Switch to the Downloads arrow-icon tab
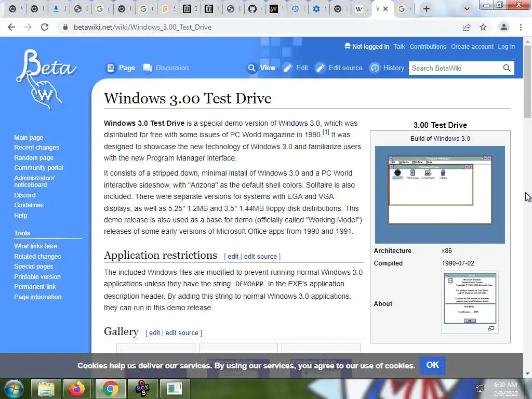 click(x=56, y=9)
